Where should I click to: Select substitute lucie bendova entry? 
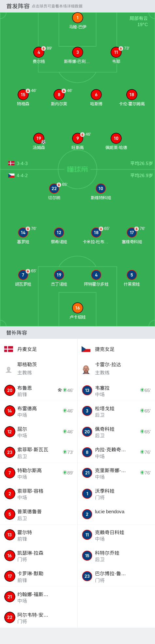[x=116, y=514]
